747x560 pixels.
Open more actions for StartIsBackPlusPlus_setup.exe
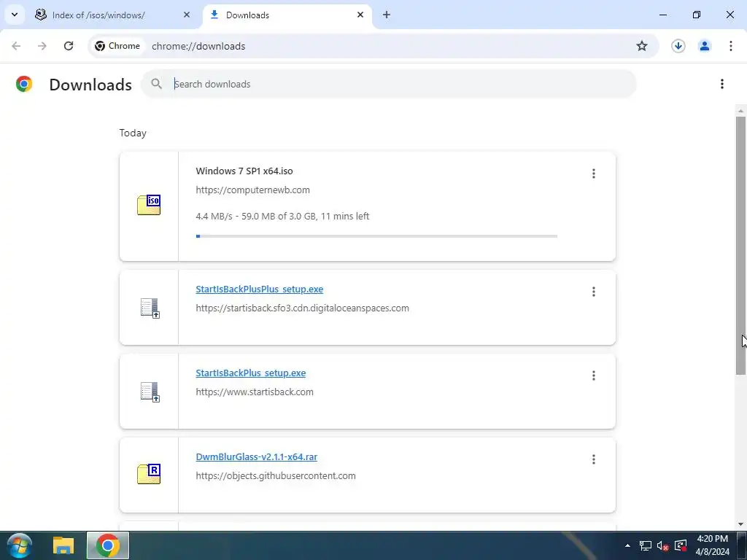pos(594,292)
